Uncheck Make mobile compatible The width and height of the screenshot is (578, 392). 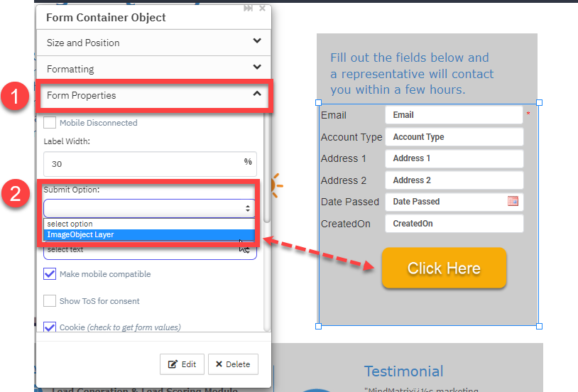click(50, 274)
